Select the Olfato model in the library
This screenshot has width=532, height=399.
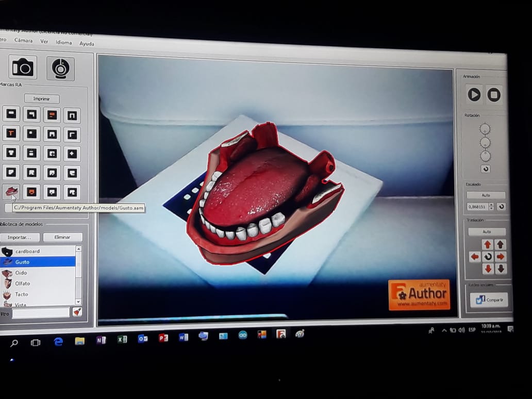click(x=38, y=284)
